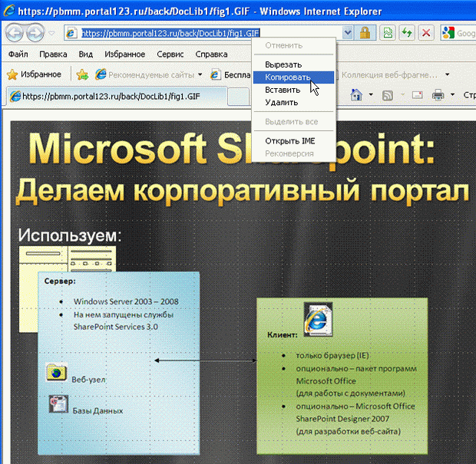Open the Сервис menu
476x464 pixels.
coord(170,54)
